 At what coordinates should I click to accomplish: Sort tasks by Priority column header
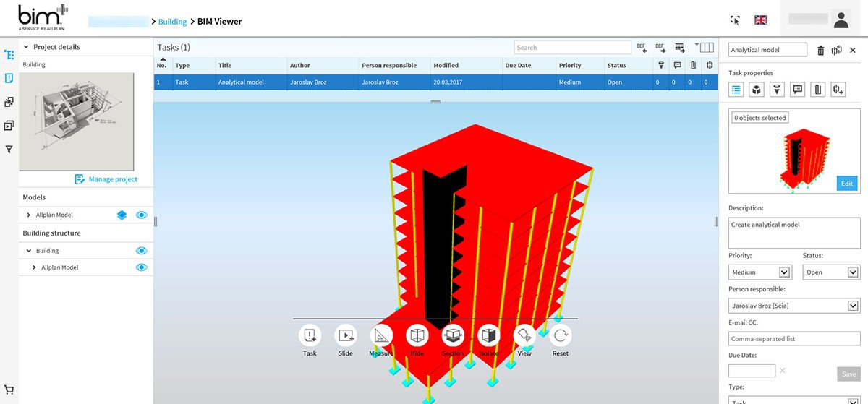coord(580,65)
